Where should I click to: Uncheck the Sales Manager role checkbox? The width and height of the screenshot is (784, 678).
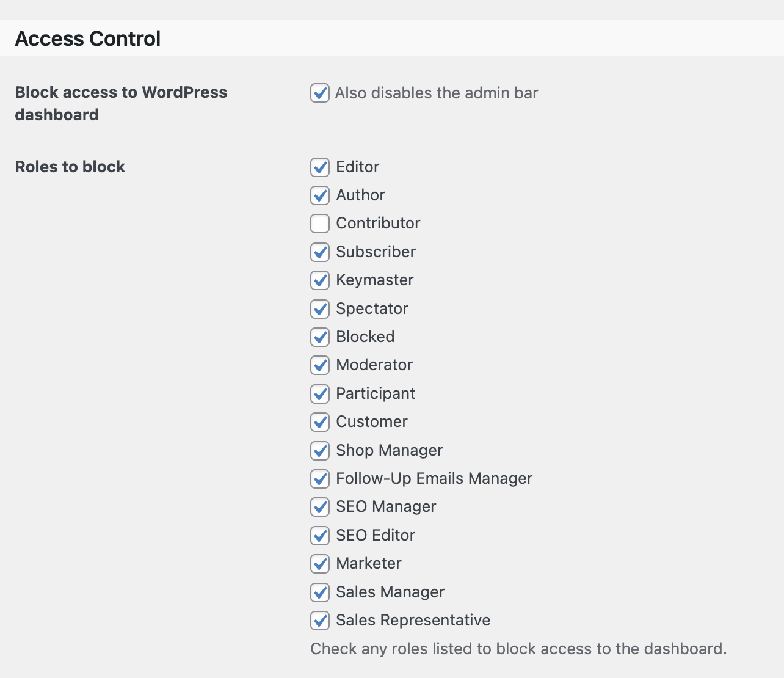[x=320, y=592]
